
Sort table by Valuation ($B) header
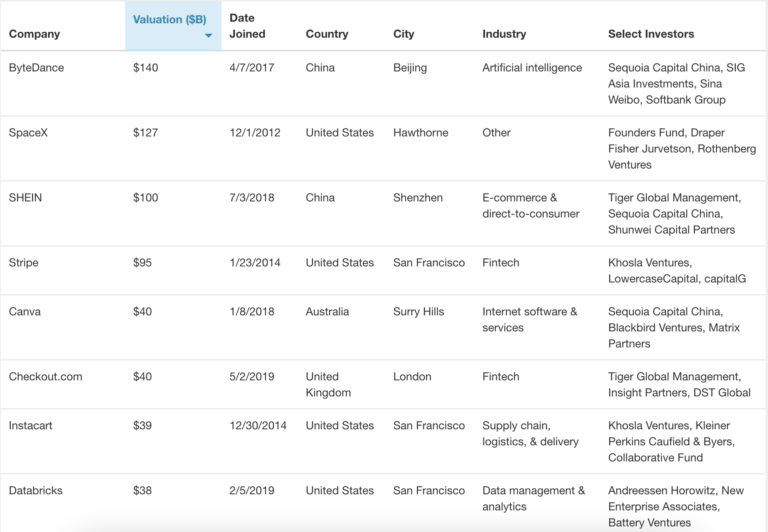point(169,20)
